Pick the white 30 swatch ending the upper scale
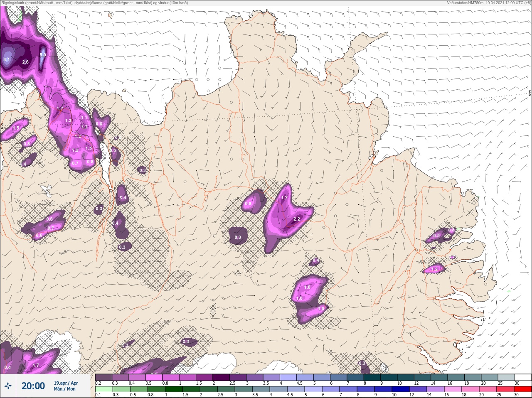The height and width of the screenshot is (398, 532). (x=524, y=378)
